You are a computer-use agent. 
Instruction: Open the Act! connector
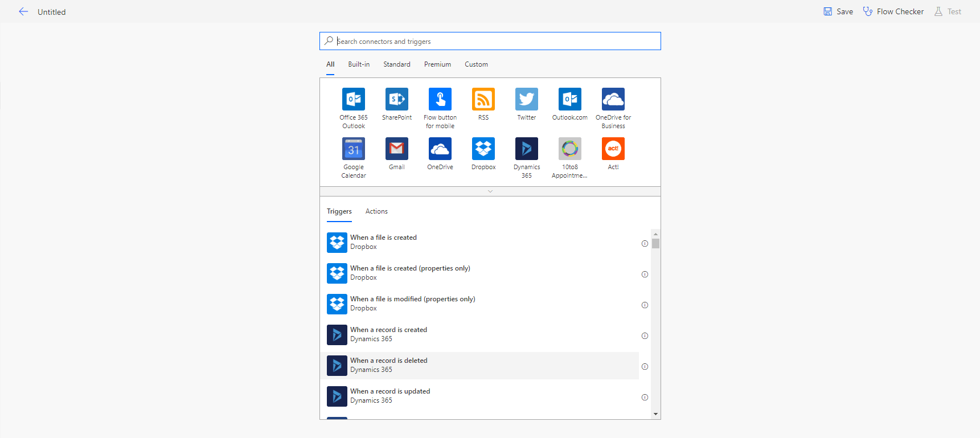pyautogui.click(x=613, y=149)
